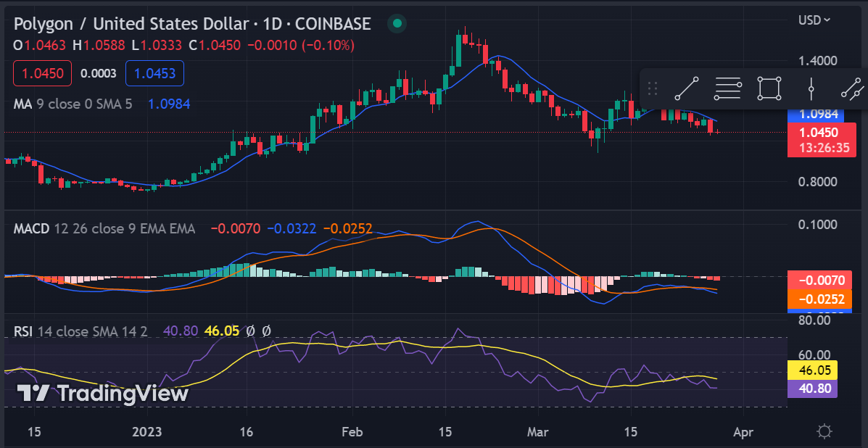This screenshot has width=868, height=448.
Task: Select the Trend Line drawing tool
Action: coord(687,88)
